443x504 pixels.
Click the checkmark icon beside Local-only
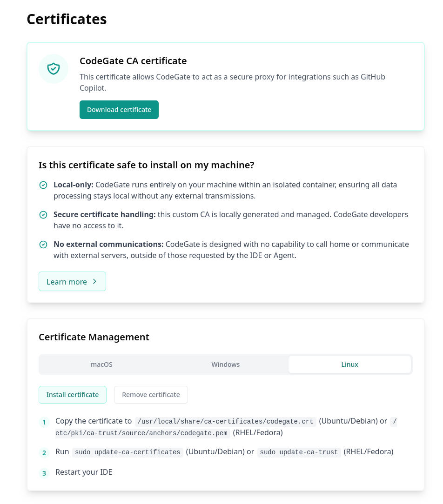(x=43, y=185)
